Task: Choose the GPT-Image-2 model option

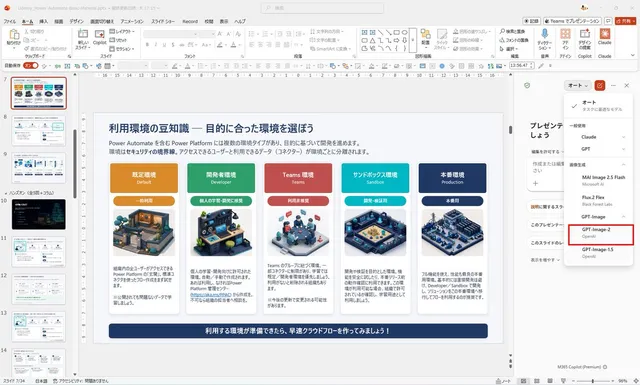Action: click(600, 233)
